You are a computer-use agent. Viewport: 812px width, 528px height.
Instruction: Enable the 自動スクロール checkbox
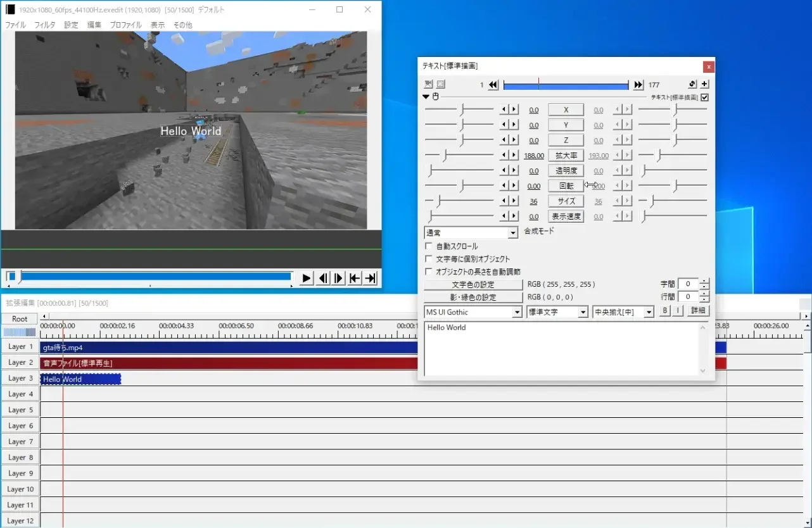click(429, 246)
